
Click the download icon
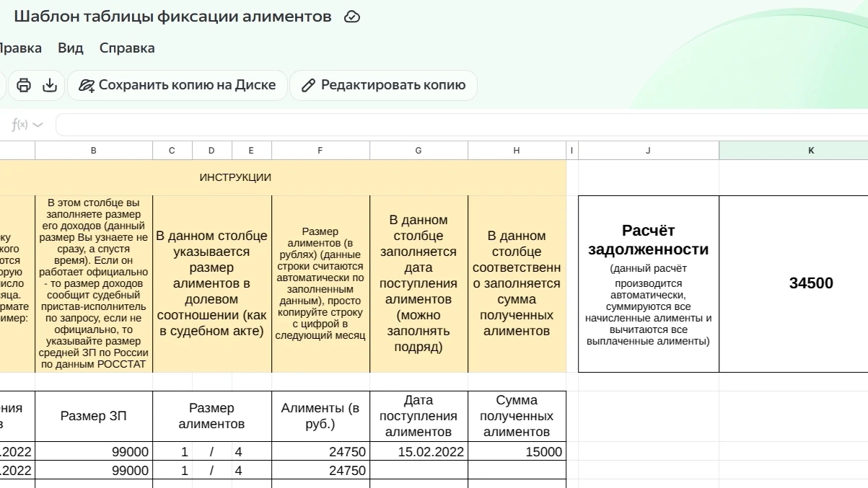click(50, 85)
